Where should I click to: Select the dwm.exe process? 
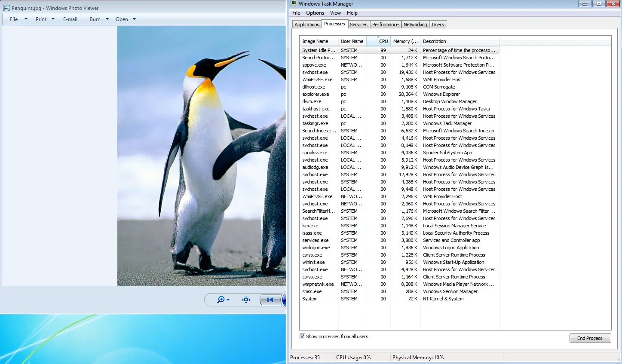coord(399,101)
